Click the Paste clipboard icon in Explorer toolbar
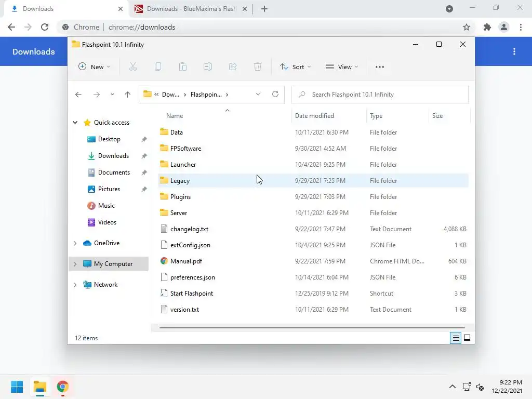532x399 pixels. [183, 67]
